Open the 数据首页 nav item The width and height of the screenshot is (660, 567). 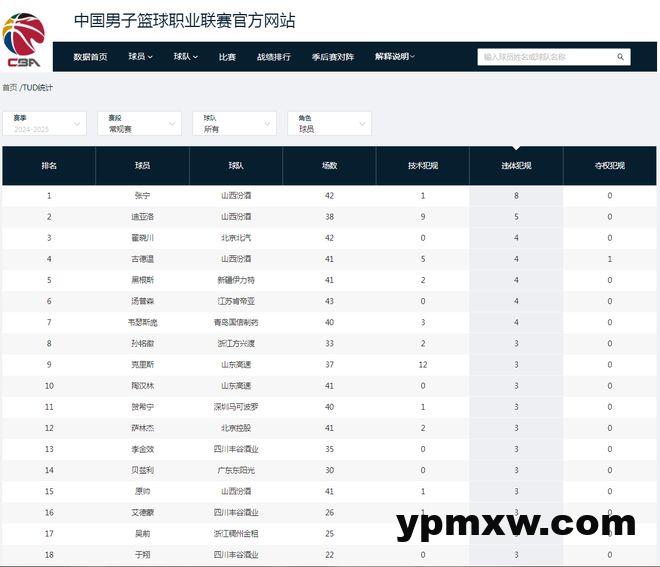tap(90, 57)
